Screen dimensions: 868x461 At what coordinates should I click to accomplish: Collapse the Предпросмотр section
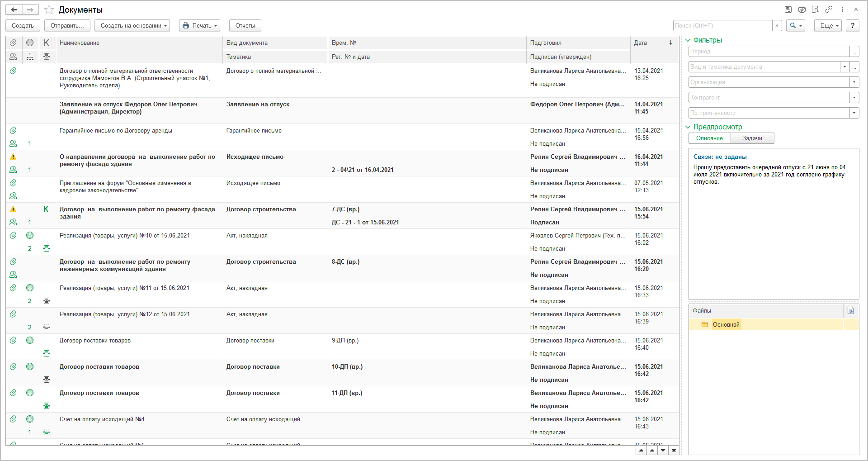[688, 127]
